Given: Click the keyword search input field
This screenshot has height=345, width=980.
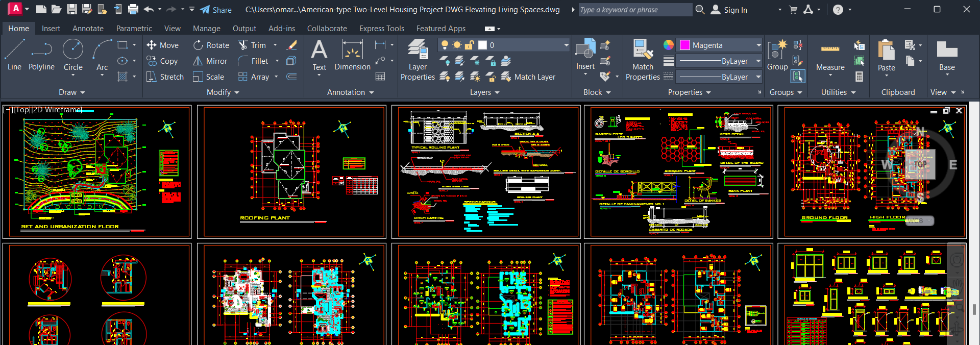Looking at the screenshot, I should point(635,10).
